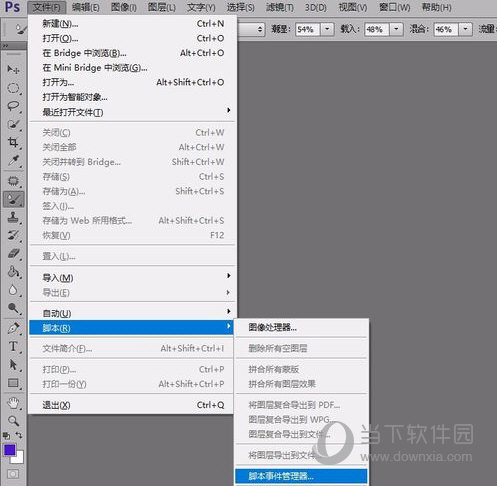Expand the toolbox panel double-arrow

[6, 46]
